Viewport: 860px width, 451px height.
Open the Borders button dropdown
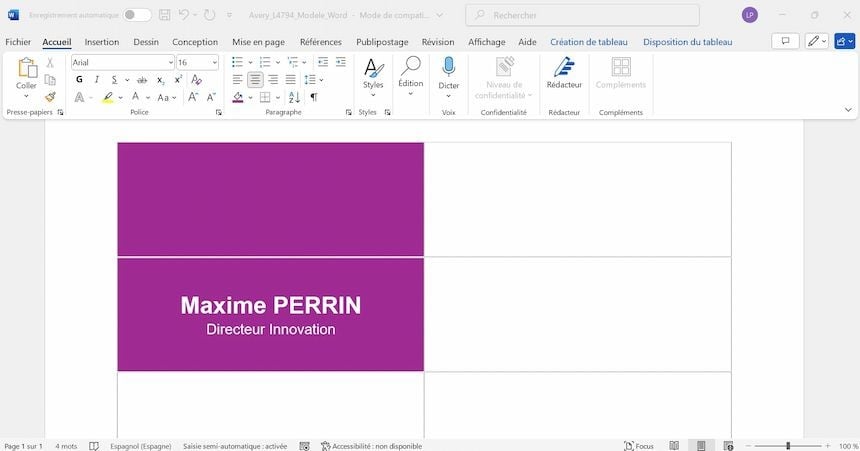pyautogui.click(x=278, y=98)
